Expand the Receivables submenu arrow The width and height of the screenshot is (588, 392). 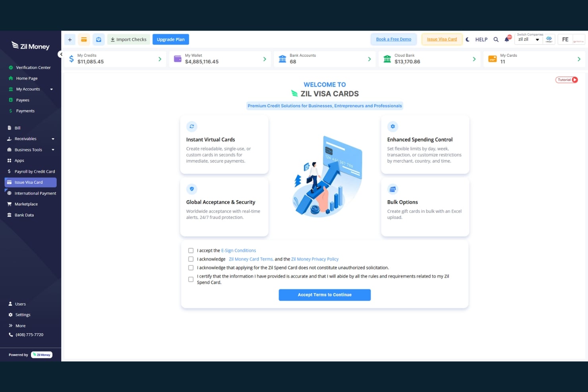tap(53, 139)
